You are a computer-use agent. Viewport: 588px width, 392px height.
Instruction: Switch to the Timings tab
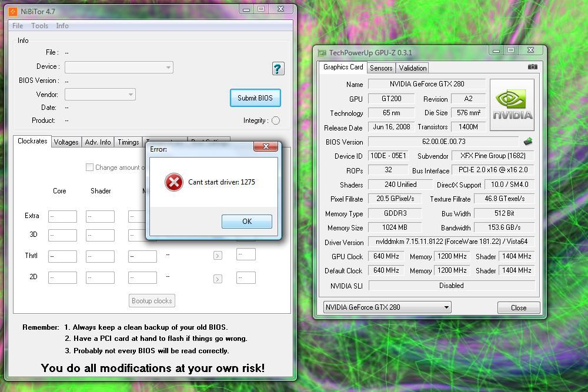128,142
